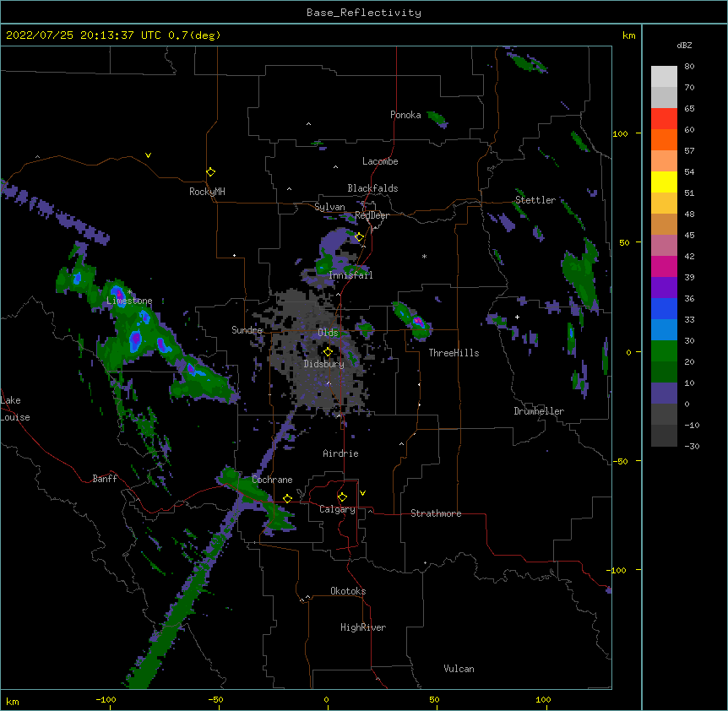728x711 pixels.
Task: Select the yellow diamond marker above Calgary label
Action: tap(342, 497)
